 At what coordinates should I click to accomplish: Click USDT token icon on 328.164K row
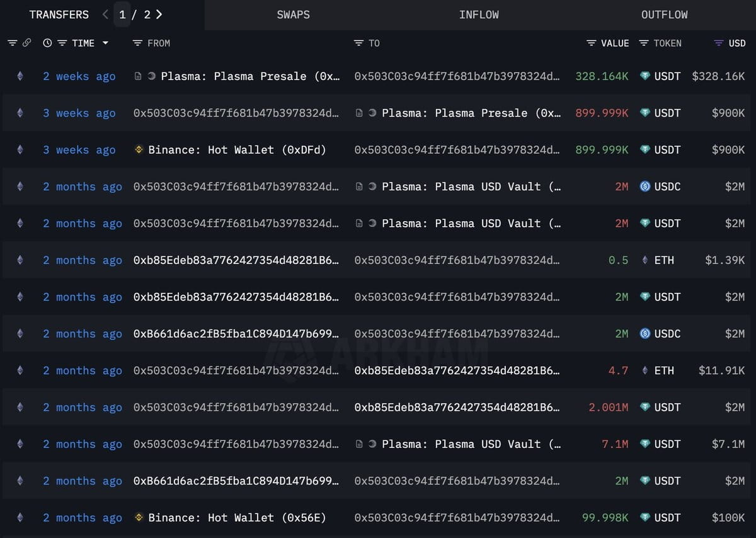click(x=644, y=76)
